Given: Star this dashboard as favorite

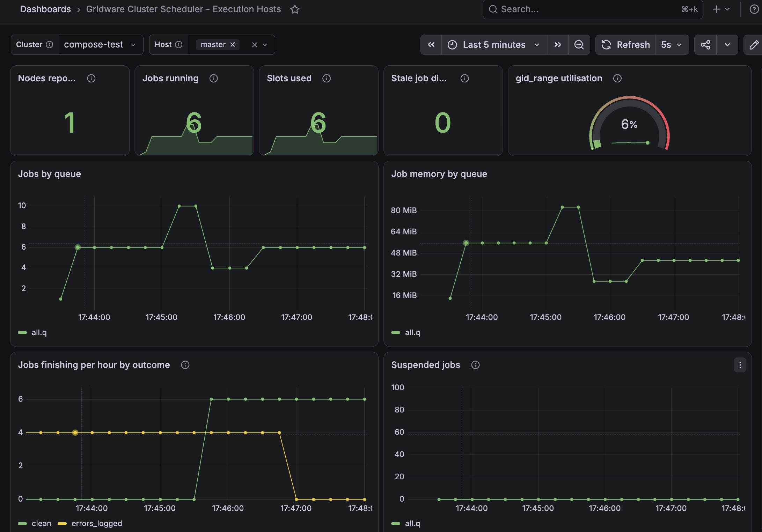Looking at the screenshot, I should (x=295, y=9).
